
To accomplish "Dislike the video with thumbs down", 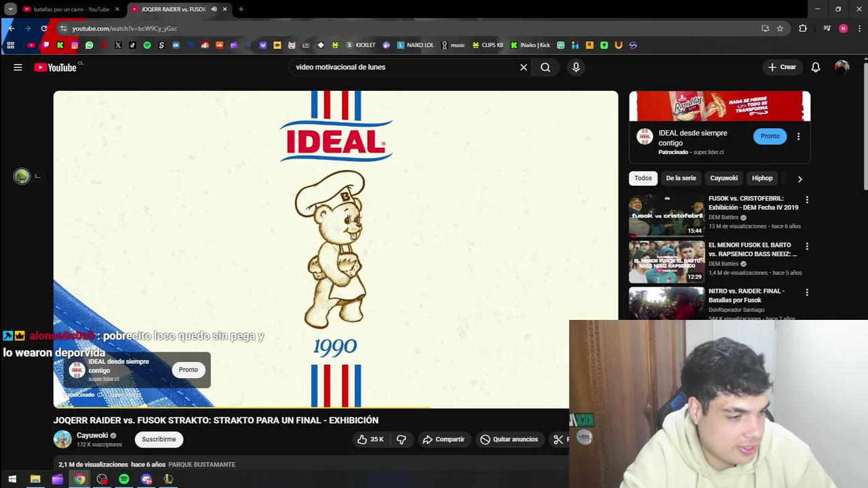I will pyautogui.click(x=401, y=439).
